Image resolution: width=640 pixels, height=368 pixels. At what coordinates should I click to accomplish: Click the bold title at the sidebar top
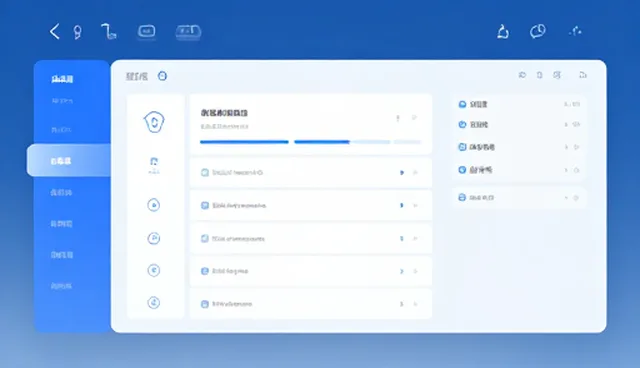click(x=62, y=79)
